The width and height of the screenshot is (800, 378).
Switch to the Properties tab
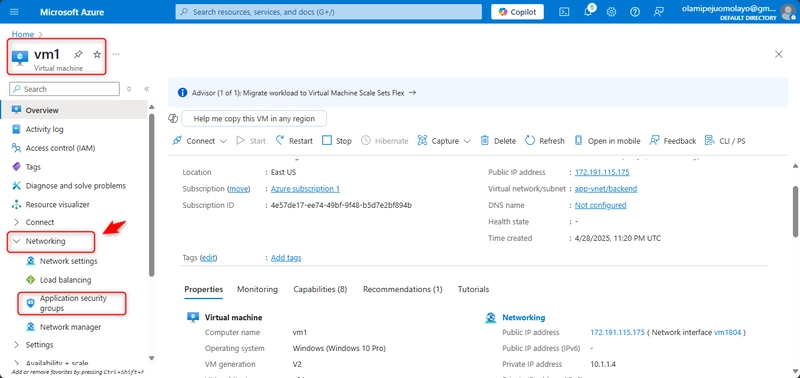pyautogui.click(x=204, y=289)
